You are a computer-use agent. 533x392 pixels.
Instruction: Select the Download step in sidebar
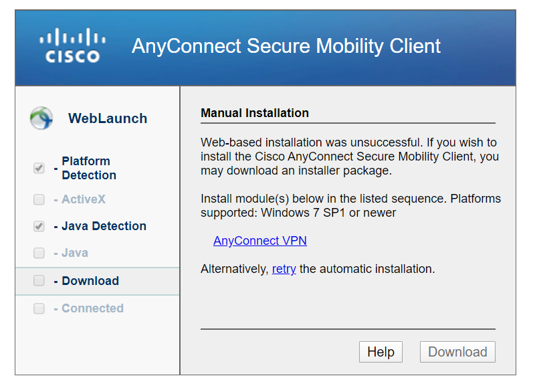pyautogui.click(x=98, y=281)
